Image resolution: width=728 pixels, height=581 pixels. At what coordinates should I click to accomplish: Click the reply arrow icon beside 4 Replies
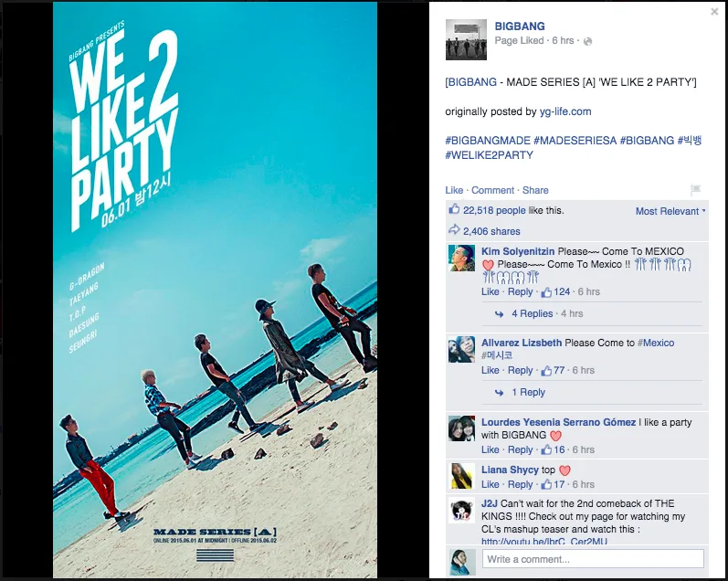pos(499,314)
